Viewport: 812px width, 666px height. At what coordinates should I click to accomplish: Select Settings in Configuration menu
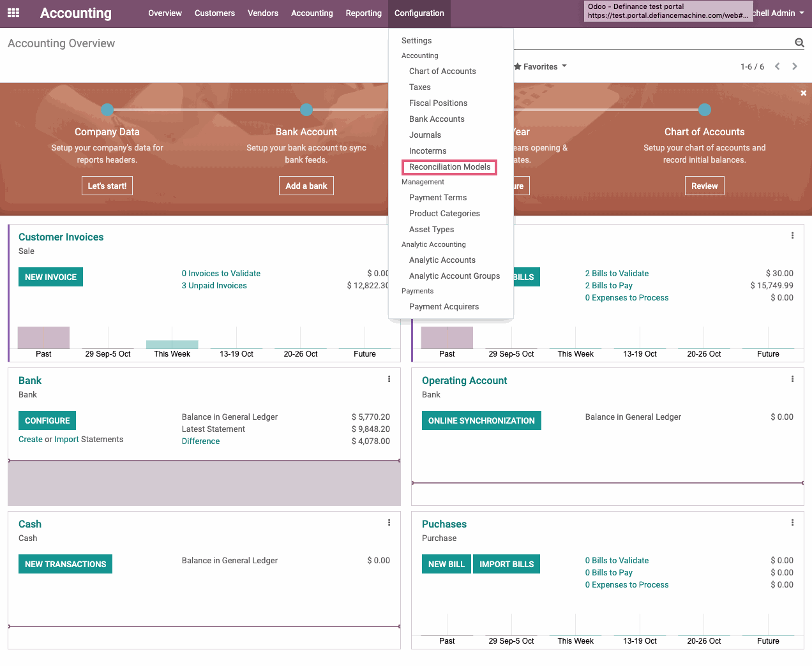point(417,40)
